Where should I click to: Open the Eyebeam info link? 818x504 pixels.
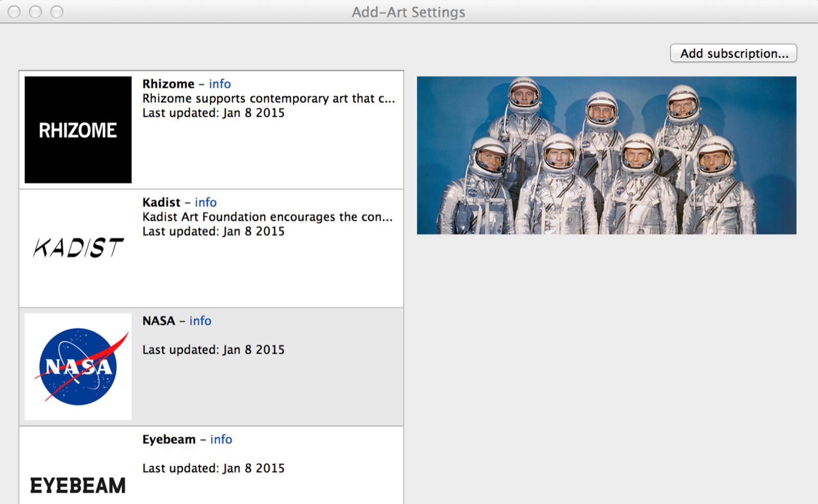click(221, 440)
